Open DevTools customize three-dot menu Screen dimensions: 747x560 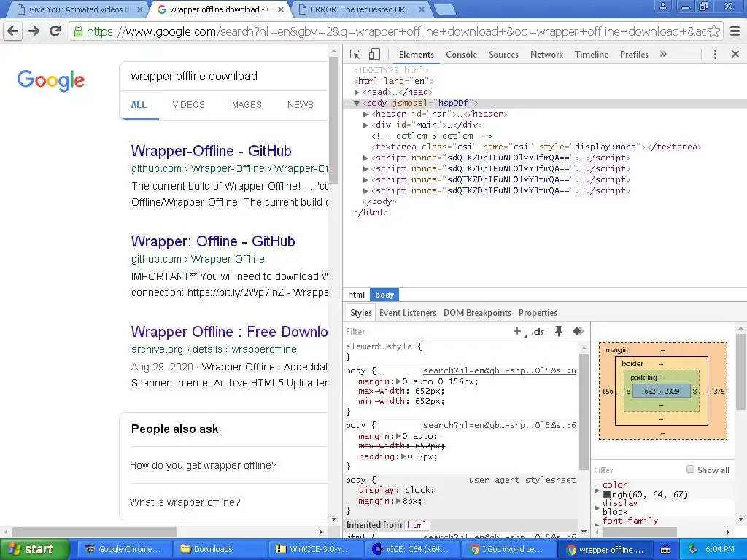(715, 54)
